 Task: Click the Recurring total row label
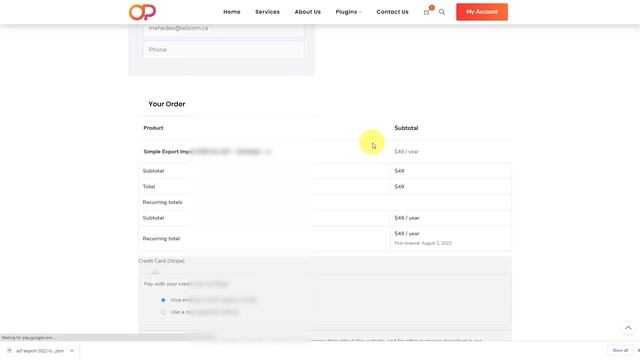pyautogui.click(x=161, y=238)
